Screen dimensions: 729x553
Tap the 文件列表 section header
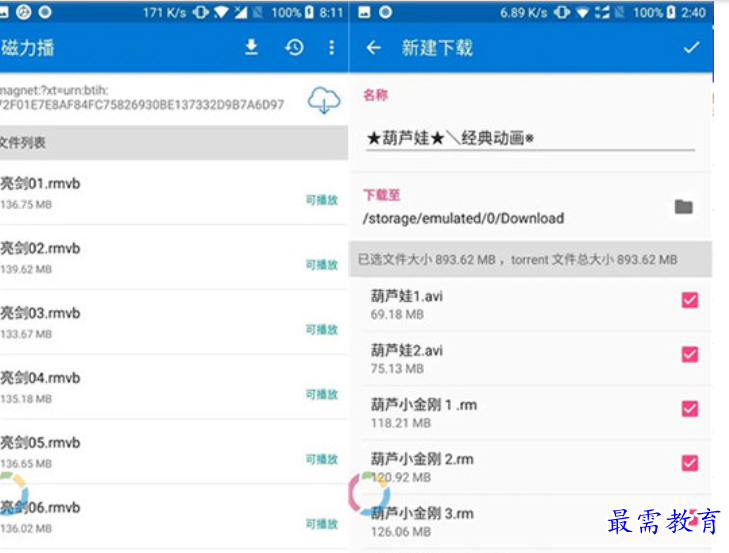(x=173, y=142)
